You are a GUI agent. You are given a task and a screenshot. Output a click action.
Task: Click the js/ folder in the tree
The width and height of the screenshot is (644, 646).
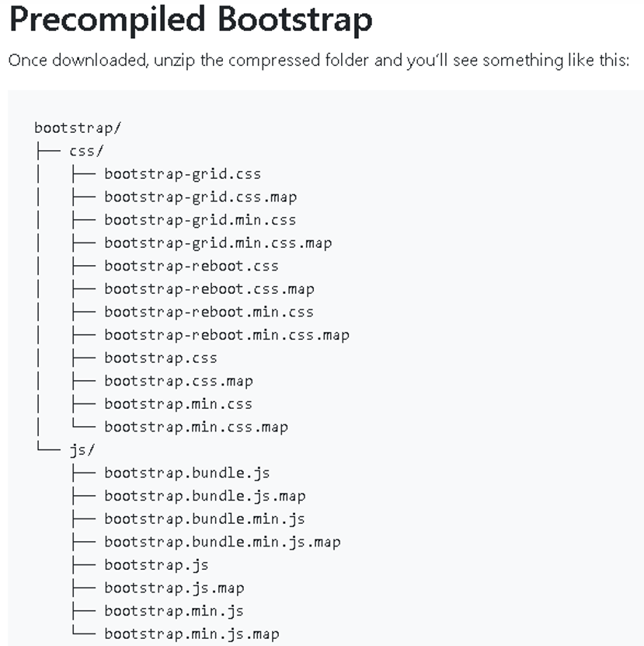pos(82,449)
